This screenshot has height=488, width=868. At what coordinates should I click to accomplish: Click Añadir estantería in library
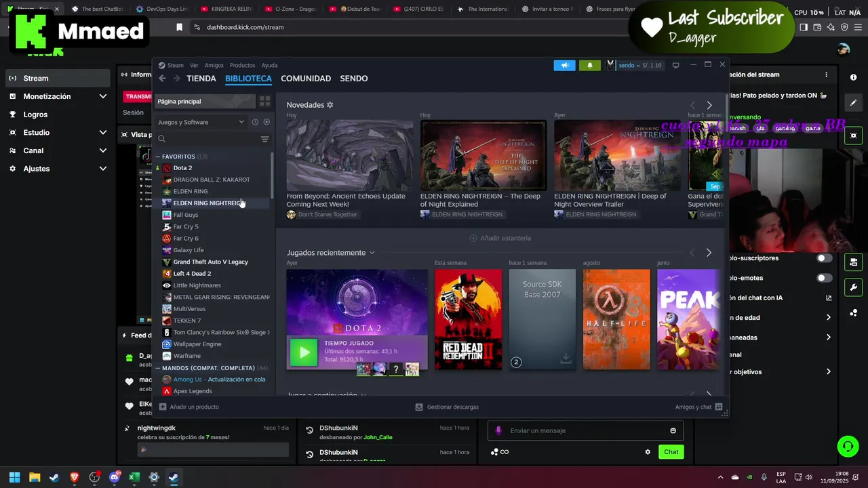pos(500,238)
